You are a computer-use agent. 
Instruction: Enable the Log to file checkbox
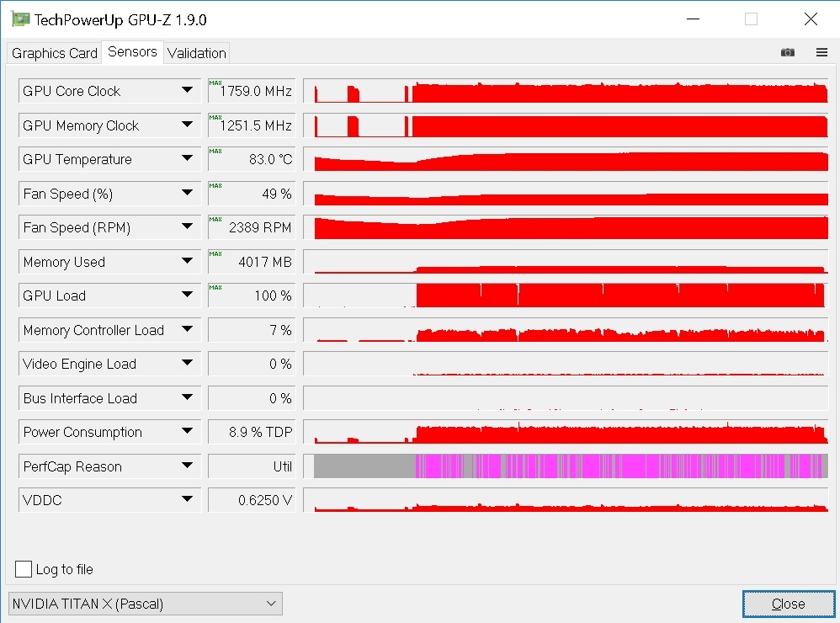pyautogui.click(x=24, y=569)
